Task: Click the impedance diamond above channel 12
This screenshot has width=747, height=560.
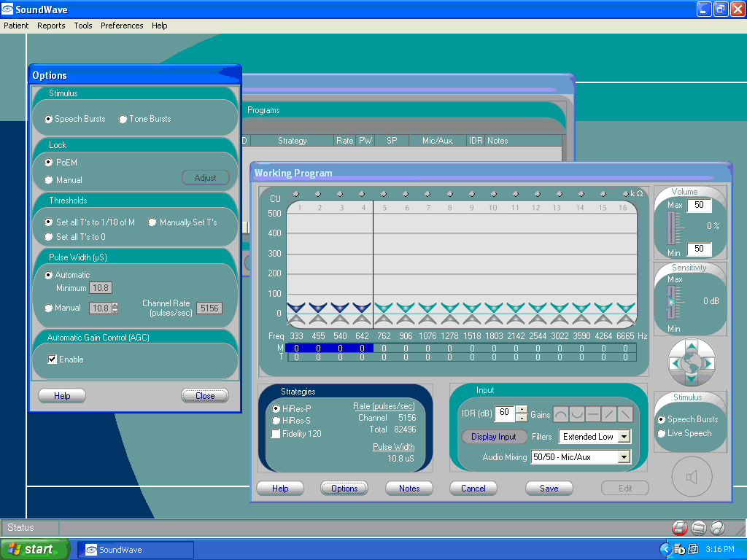Action: point(538,194)
